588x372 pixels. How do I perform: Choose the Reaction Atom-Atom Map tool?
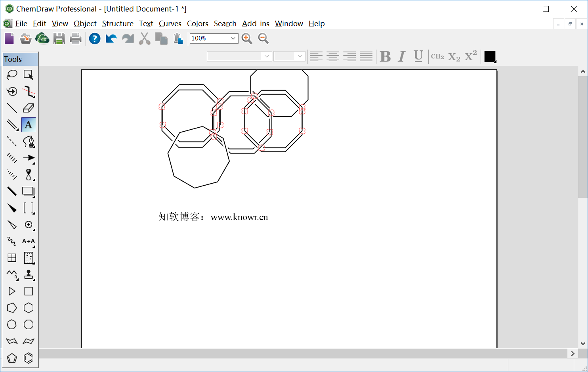tap(29, 241)
